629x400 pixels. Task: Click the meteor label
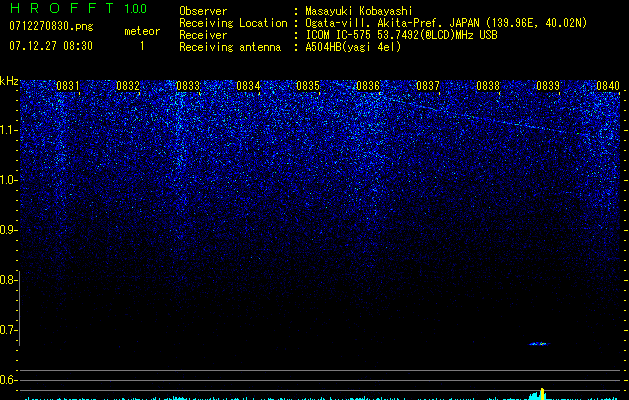point(142,31)
